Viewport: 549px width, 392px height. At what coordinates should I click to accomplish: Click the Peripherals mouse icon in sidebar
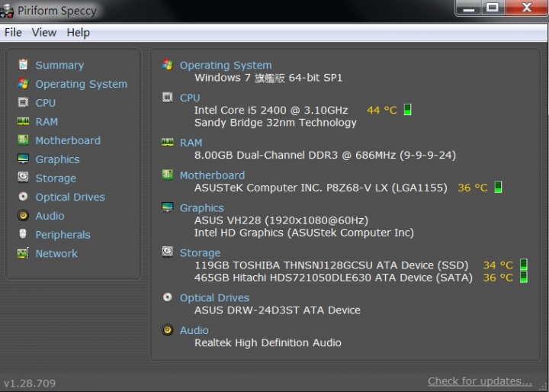(x=23, y=233)
